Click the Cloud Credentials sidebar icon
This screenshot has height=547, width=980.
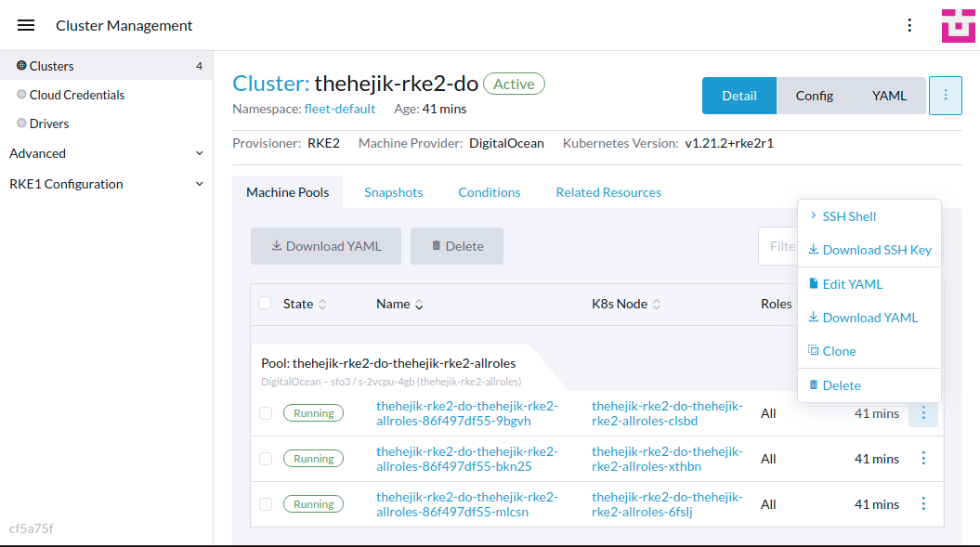pyautogui.click(x=20, y=94)
